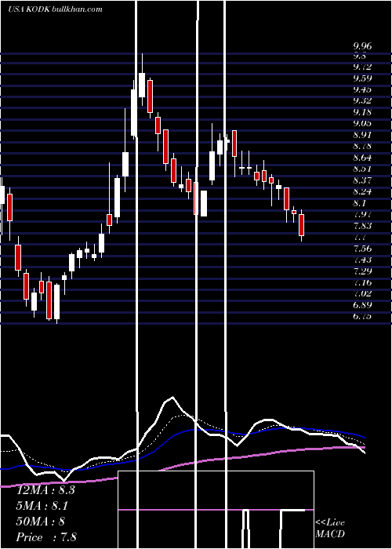Pick the 7.56 price level value

point(362,249)
